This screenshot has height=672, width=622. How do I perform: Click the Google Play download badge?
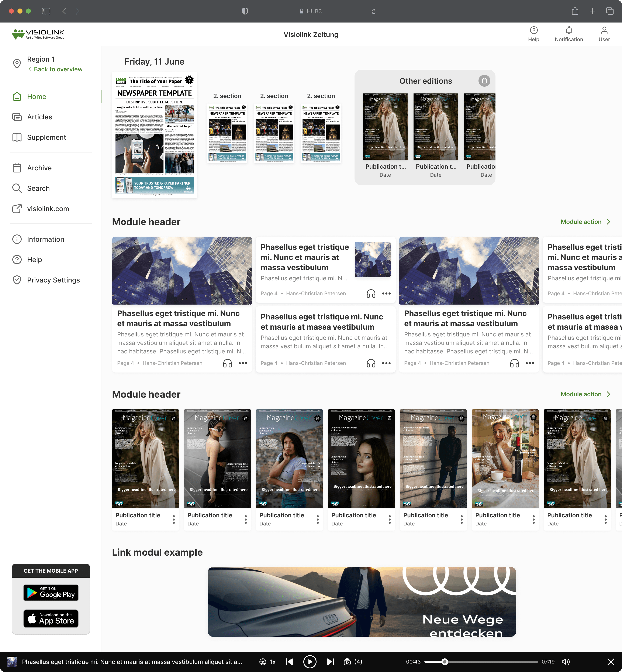[x=51, y=593]
